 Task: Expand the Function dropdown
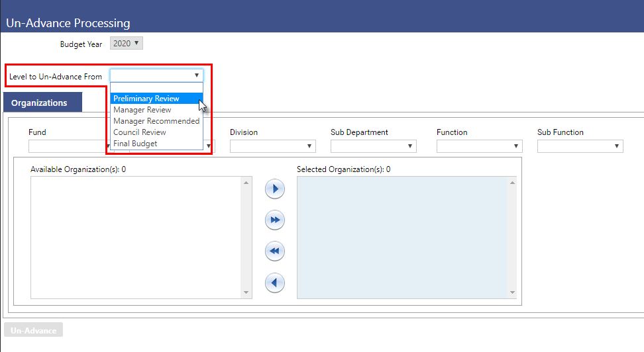[479, 146]
